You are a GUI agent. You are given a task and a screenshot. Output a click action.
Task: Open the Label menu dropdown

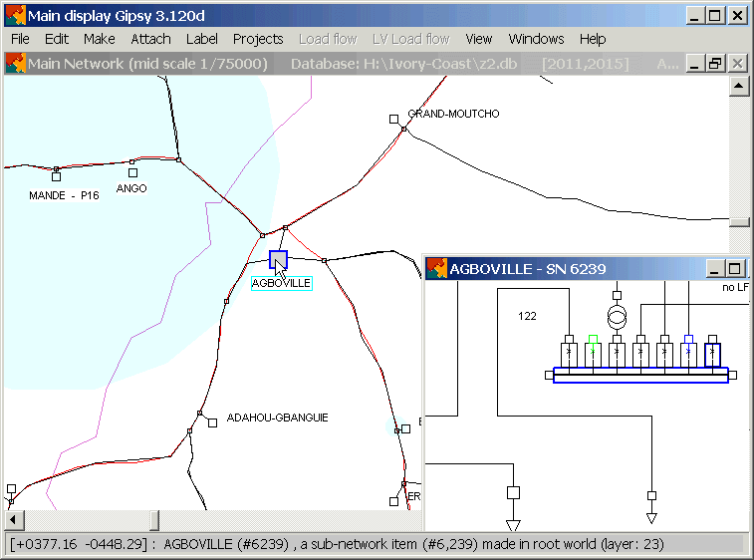click(202, 39)
